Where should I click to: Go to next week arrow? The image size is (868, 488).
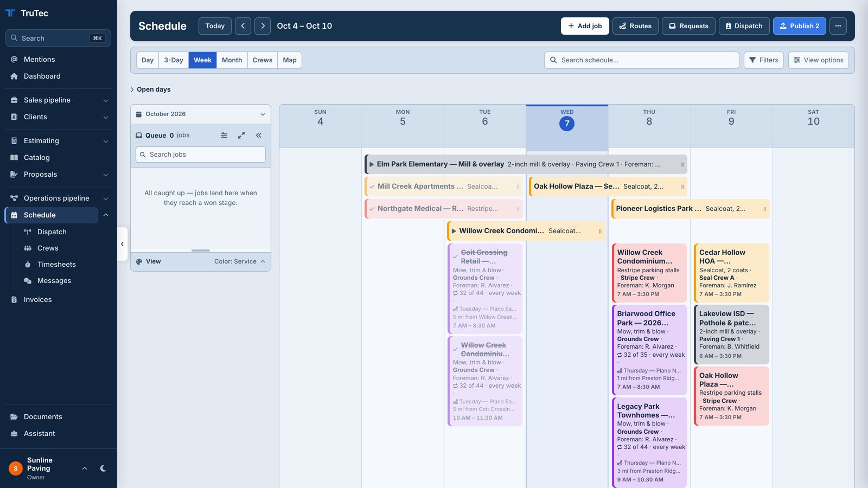click(x=263, y=26)
